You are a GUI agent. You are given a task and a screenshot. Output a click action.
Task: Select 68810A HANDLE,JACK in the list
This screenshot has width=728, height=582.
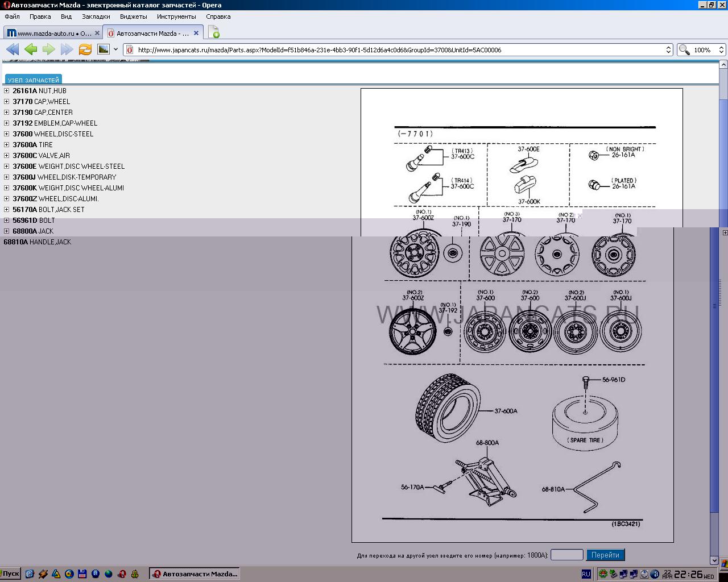[x=38, y=242]
